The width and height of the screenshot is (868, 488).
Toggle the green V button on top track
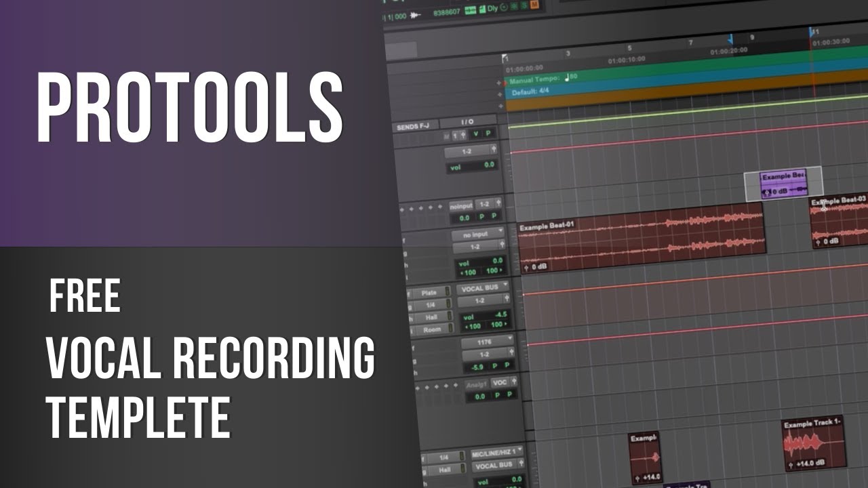(x=476, y=134)
